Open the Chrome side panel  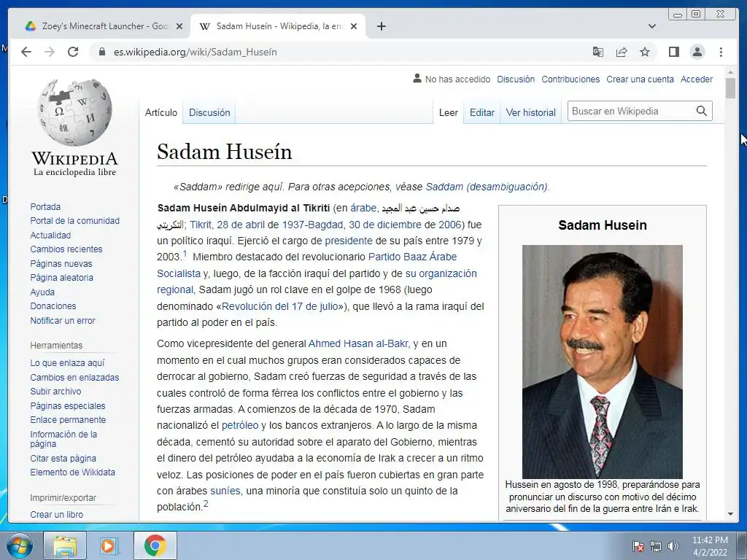point(673,52)
